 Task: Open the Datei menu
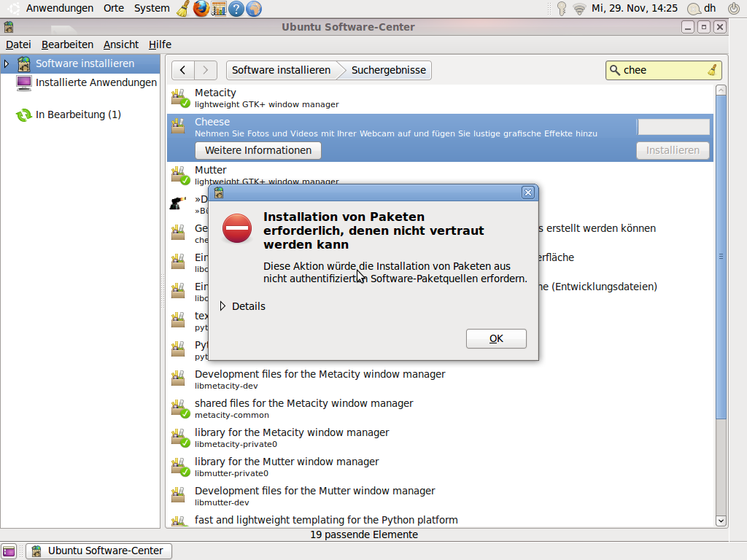[x=18, y=44]
